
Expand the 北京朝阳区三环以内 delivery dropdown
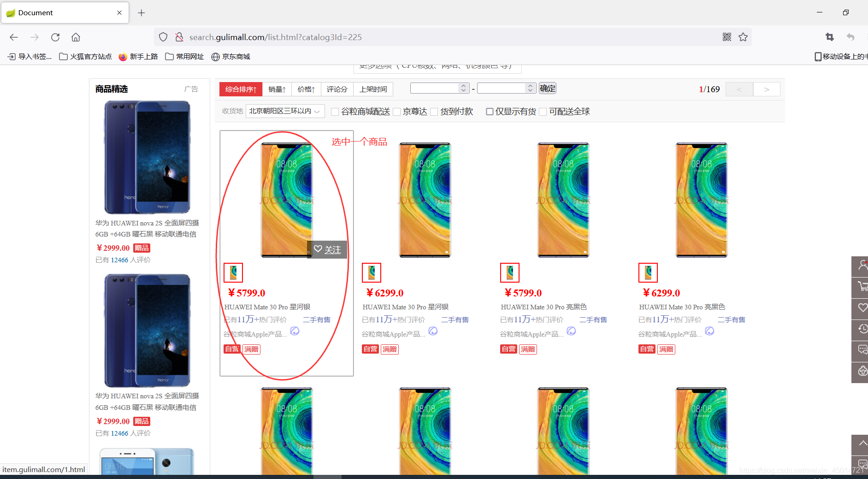tap(285, 111)
